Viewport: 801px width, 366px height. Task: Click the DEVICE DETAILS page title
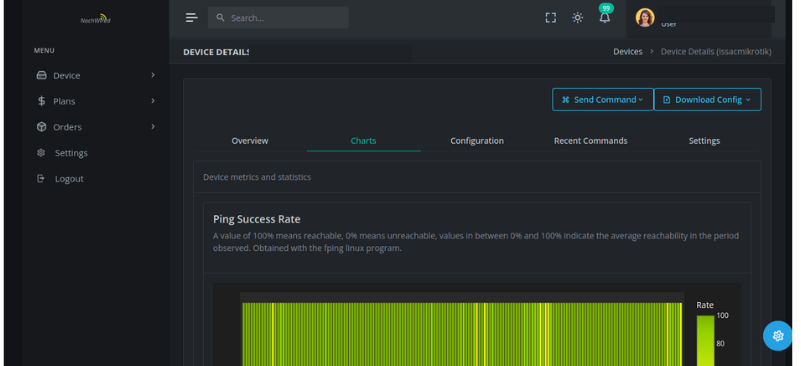[217, 52]
